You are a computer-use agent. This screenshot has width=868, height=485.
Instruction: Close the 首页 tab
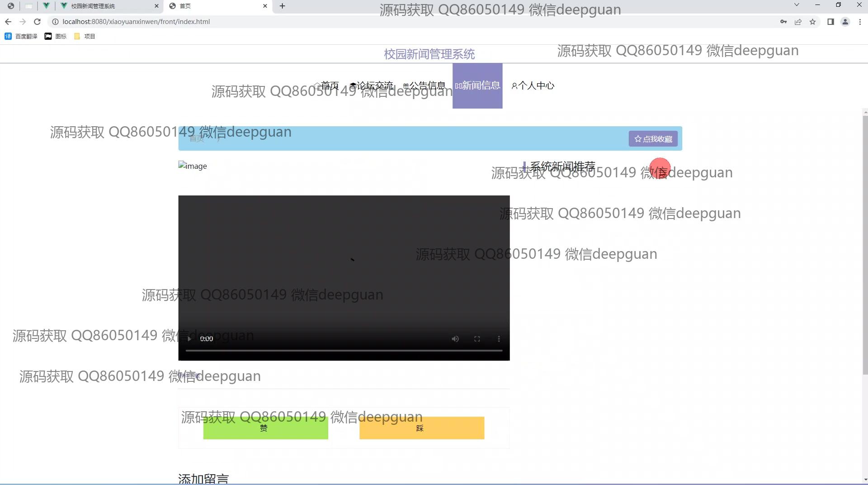(265, 6)
